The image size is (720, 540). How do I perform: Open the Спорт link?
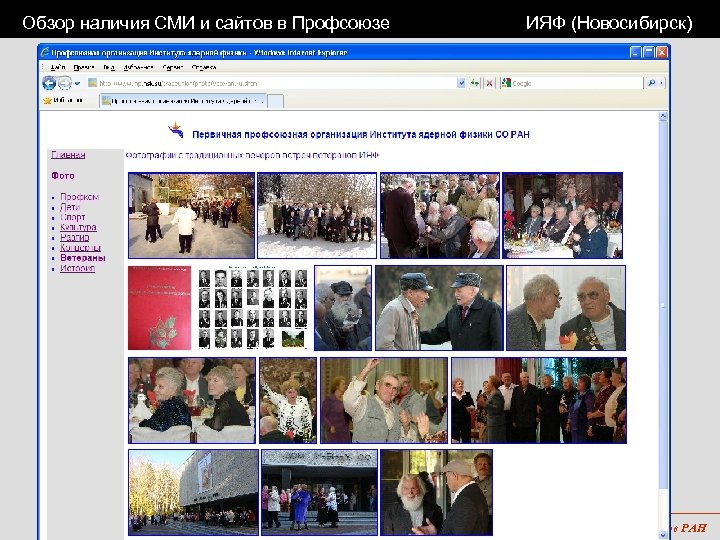pos(73,217)
